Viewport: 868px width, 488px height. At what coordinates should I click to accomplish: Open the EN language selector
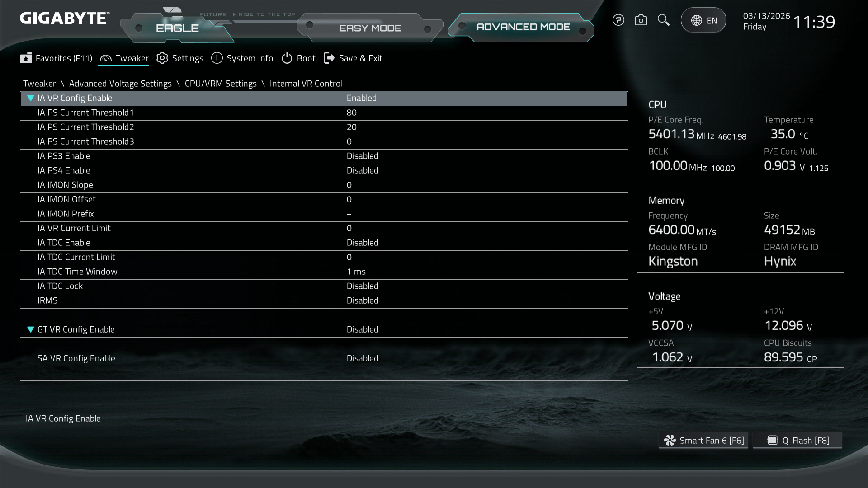[x=703, y=20]
